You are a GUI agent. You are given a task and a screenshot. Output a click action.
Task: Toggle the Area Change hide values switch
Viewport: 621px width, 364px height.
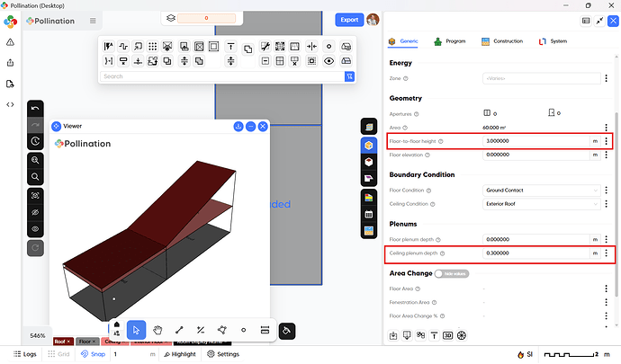[452, 274]
